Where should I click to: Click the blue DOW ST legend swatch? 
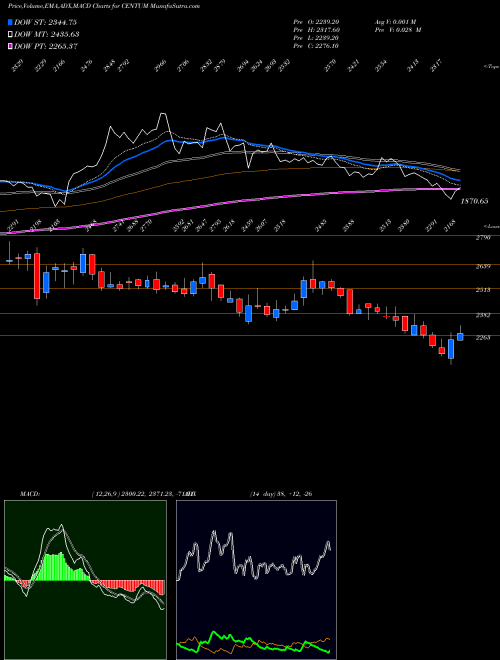click(10, 23)
